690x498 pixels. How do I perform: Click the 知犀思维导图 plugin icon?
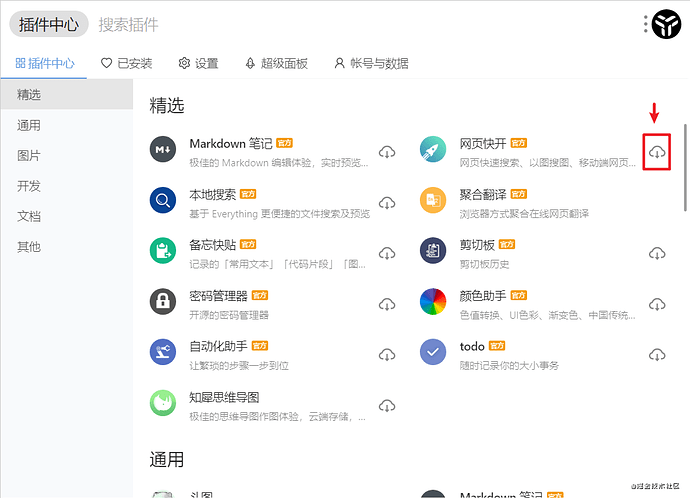point(163,403)
